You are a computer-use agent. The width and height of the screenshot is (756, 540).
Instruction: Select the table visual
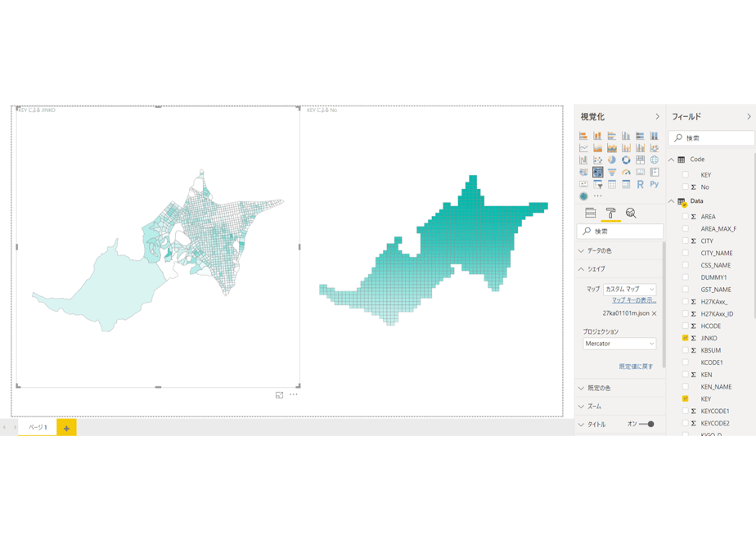[x=612, y=184]
